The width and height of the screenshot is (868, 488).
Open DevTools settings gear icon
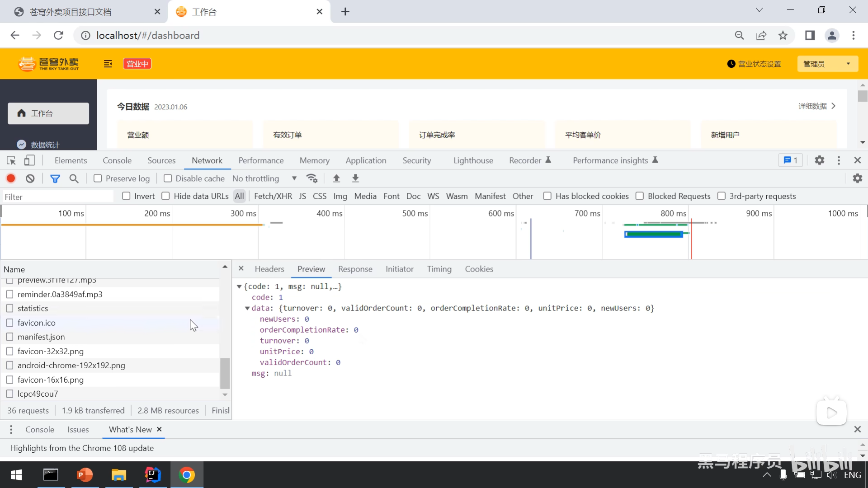click(x=819, y=160)
